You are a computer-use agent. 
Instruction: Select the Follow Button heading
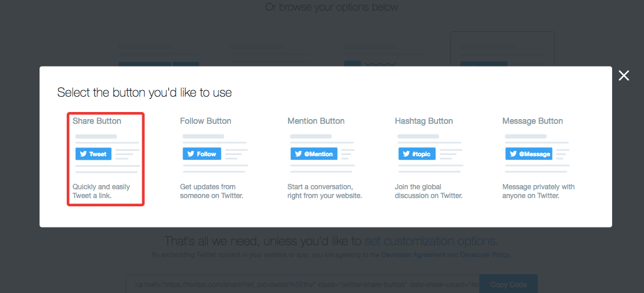click(x=205, y=121)
